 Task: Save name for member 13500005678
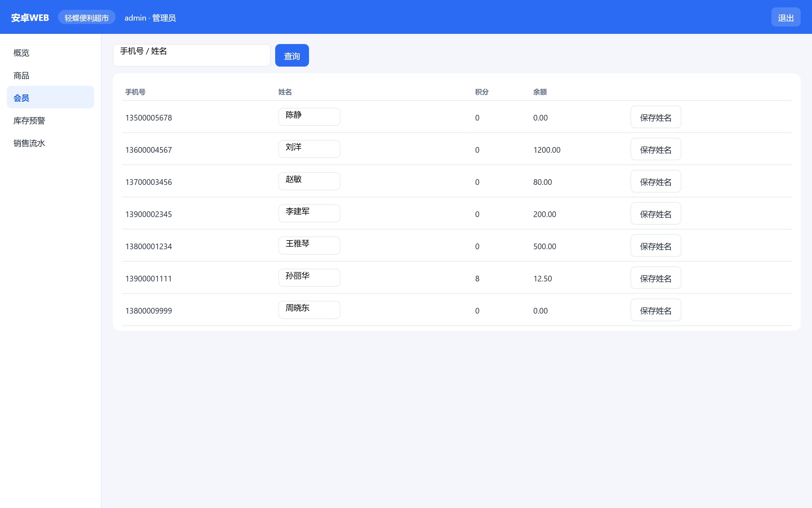656,117
